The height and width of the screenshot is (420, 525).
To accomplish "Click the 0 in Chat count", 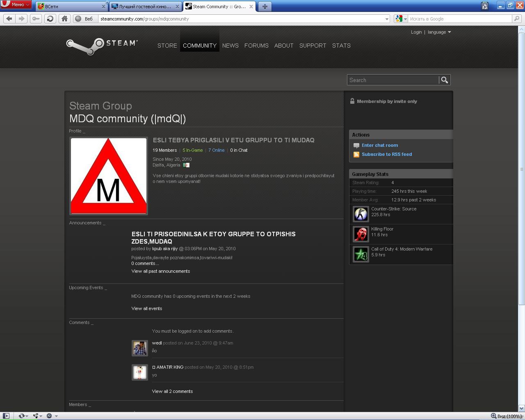I will [239, 150].
